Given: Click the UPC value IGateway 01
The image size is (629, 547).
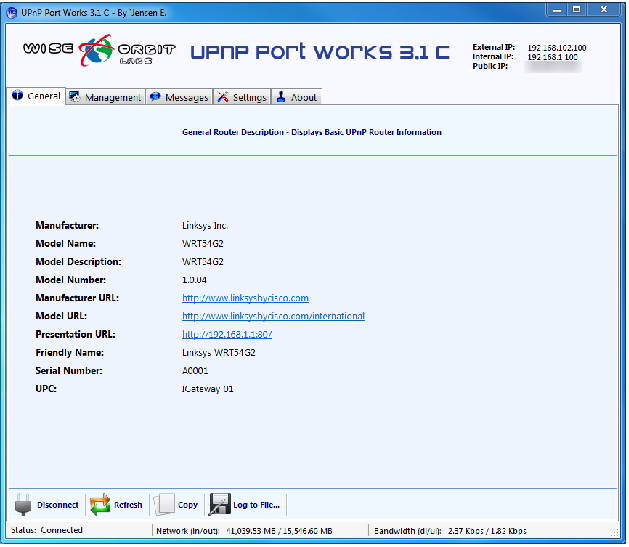Looking at the screenshot, I should click(x=207, y=389).
